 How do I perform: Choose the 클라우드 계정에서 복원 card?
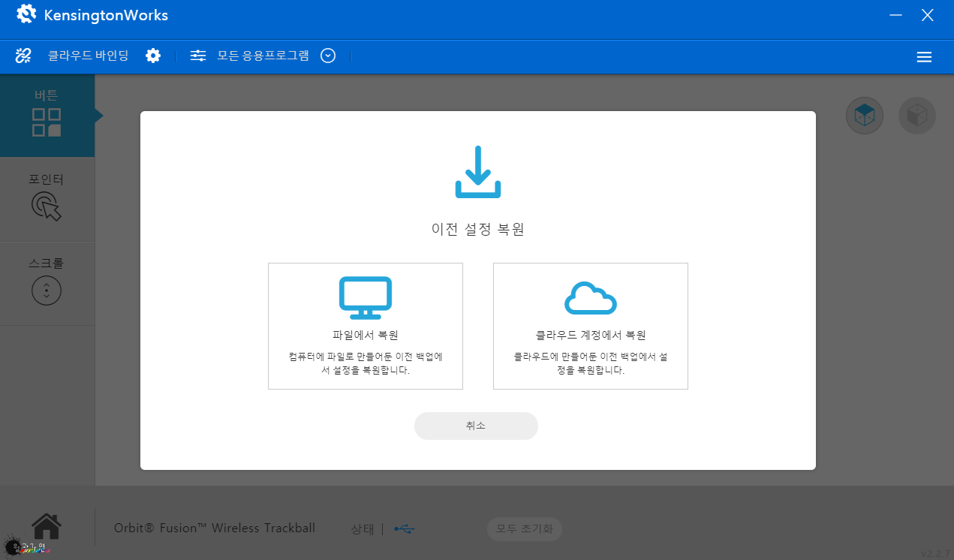tap(591, 326)
